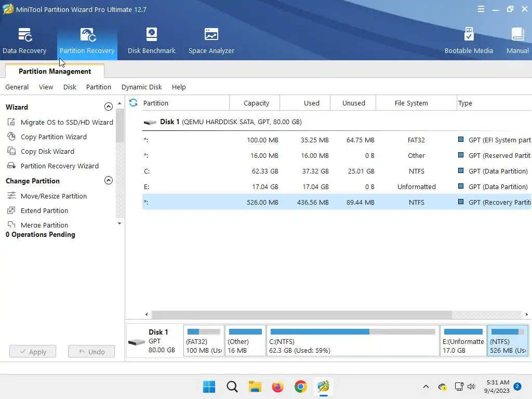Image resolution: width=532 pixels, height=399 pixels.
Task: Start Copy Partition Wizard
Action: pyautogui.click(x=54, y=137)
